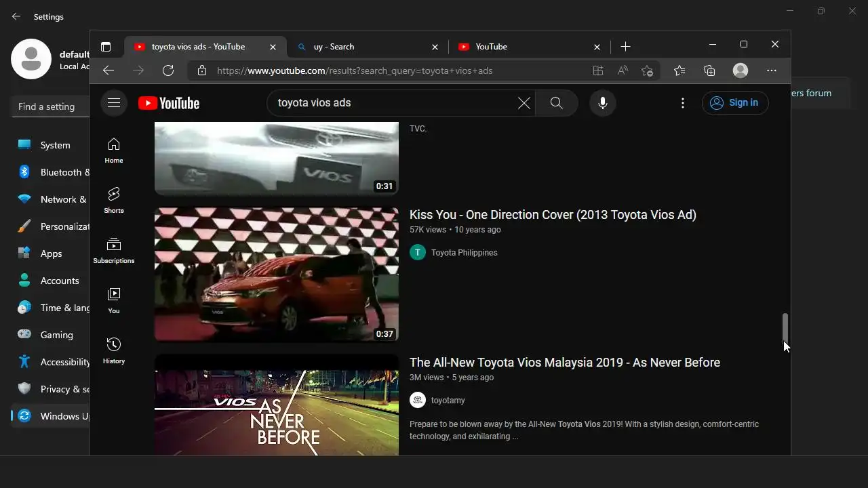
Task: Open YouTube settings three-dot menu
Action: coord(683,103)
